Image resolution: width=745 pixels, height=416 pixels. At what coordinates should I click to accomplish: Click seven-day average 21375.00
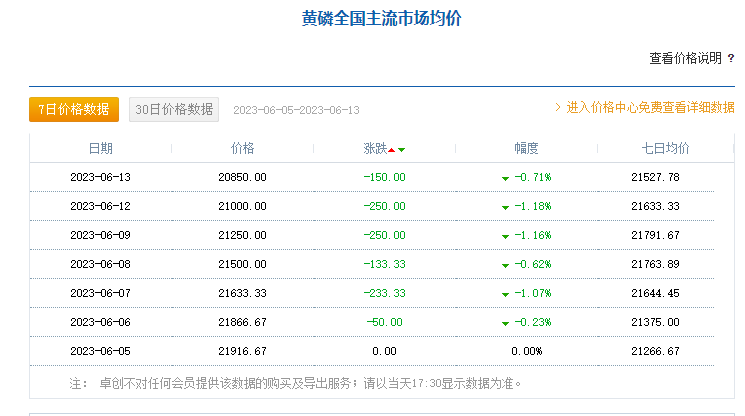(x=655, y=322)
